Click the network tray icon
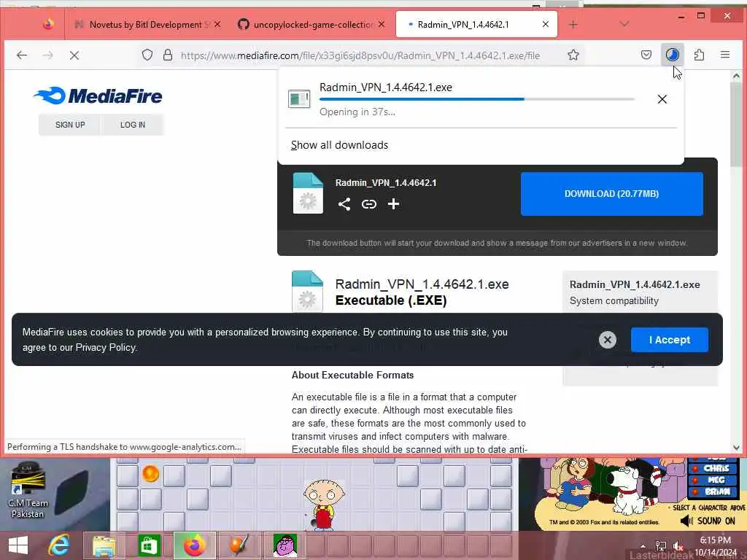Screen dimensions: 747x560 660,546
